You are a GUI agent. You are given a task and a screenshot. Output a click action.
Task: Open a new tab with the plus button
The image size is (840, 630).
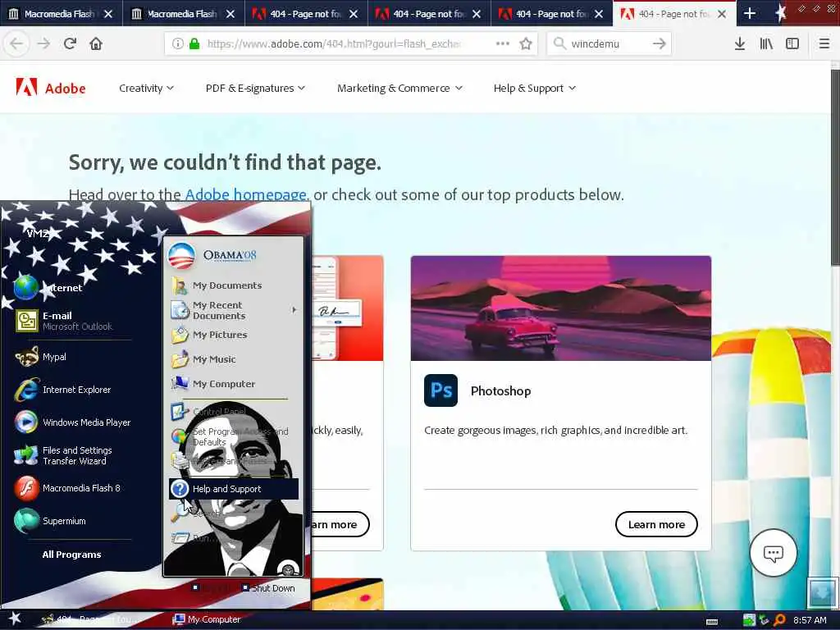pyautogui.click(x=750, y=13)
